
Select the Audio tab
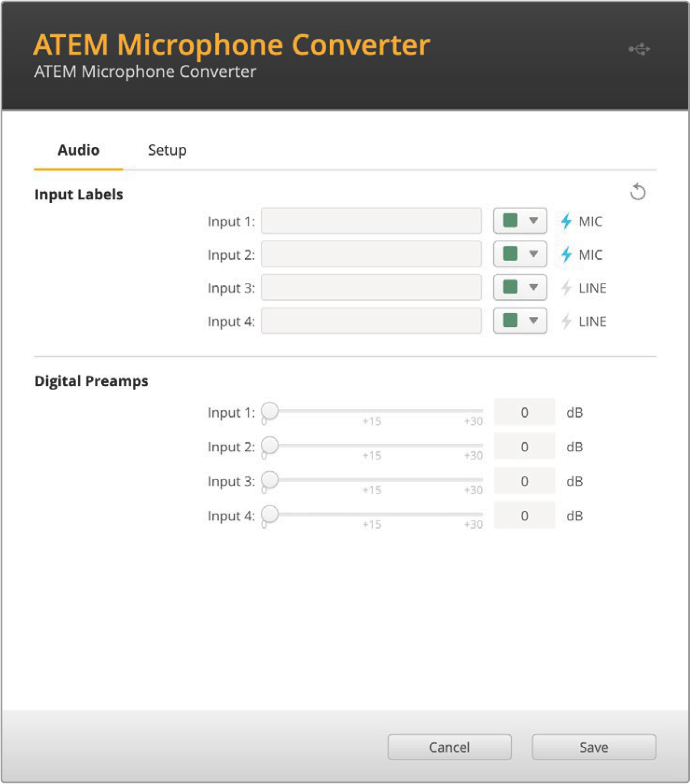78,150
